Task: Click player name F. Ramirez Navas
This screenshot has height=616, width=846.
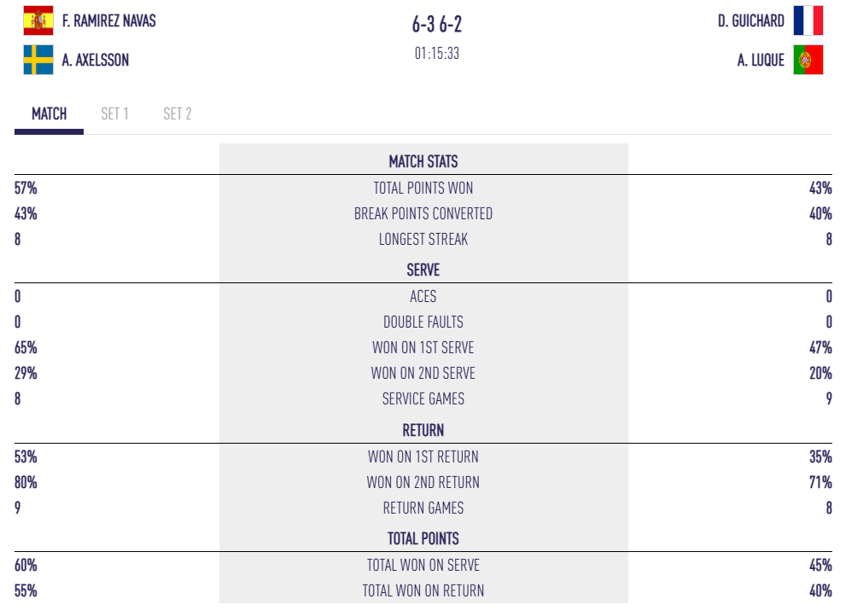Action: click(109, 20)
